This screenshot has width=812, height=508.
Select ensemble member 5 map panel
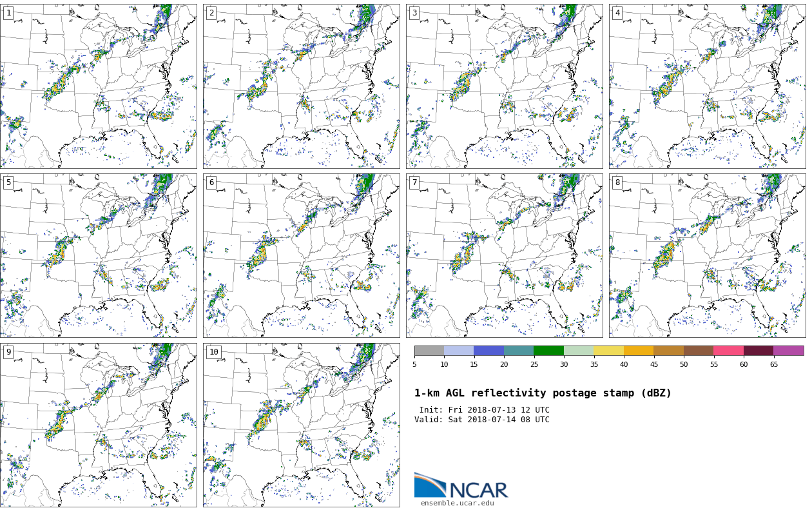tap(99, 256)
